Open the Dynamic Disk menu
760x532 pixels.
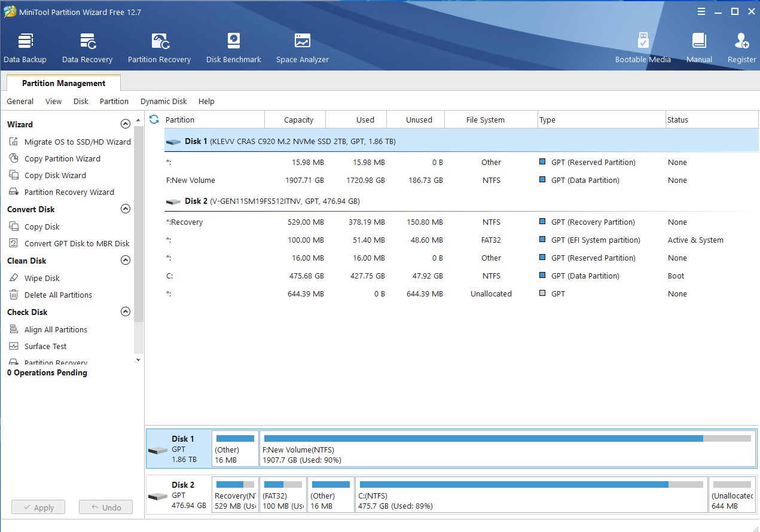(x=164, y=101)
